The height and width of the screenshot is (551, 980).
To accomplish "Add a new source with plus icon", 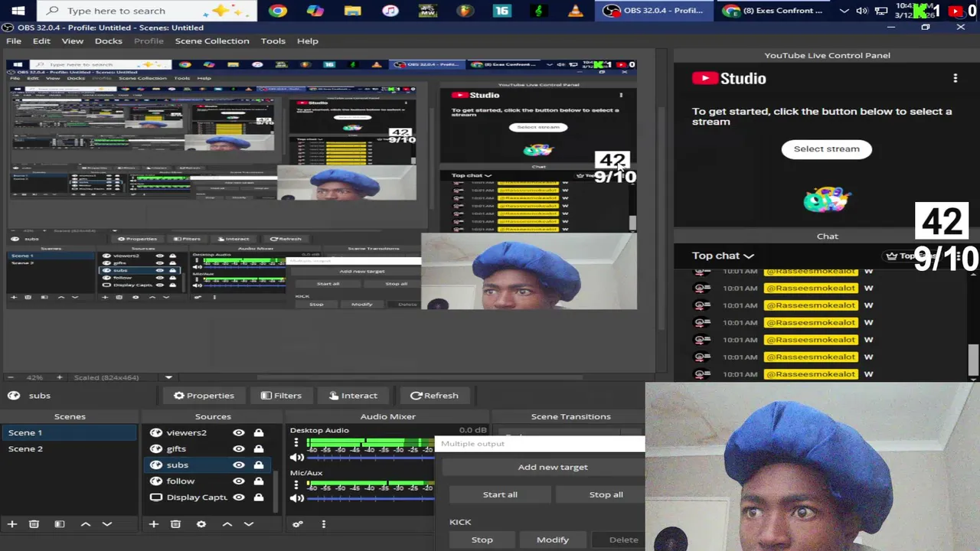I will 154,524.
